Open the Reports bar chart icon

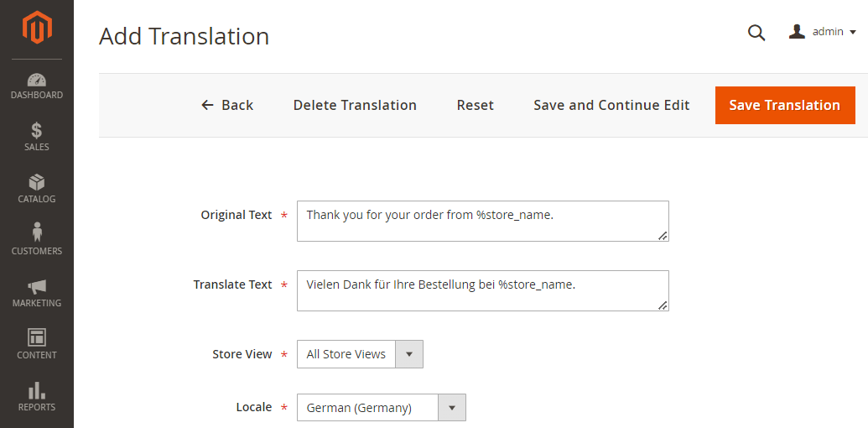tap(37, 390)
